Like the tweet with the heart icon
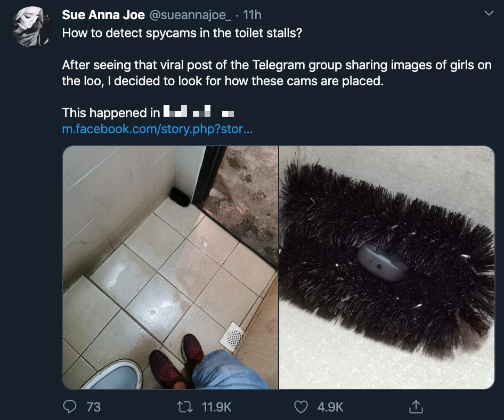The height and width of the screenshot is (420, 504). click(301, 407)
